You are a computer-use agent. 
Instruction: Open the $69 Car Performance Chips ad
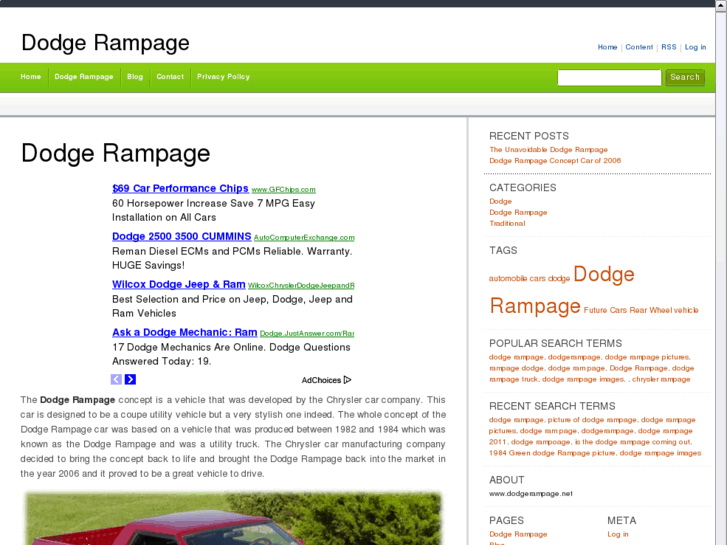coord(180,188)
